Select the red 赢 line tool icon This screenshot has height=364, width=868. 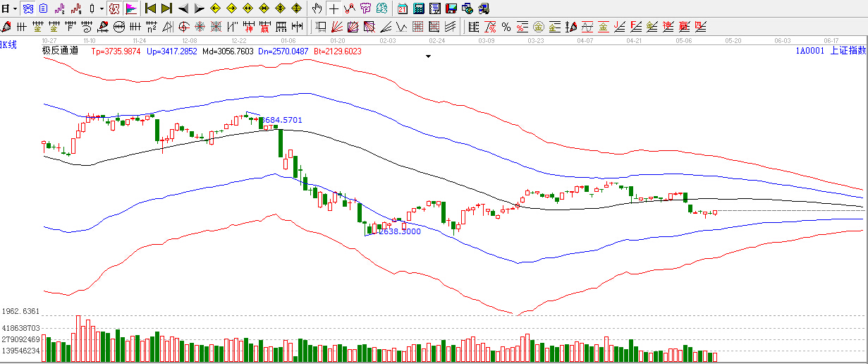[x=264, y=27]
